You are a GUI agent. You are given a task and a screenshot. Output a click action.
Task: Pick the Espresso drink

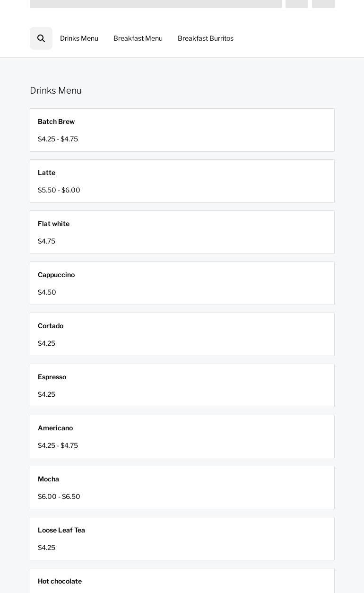pyautogui.click(x=182, y=385)
